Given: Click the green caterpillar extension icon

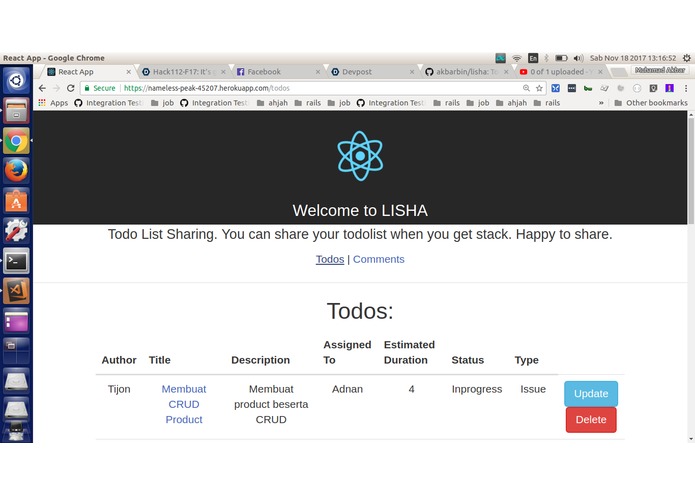Looking at the screenshot, I should (588, 88).
